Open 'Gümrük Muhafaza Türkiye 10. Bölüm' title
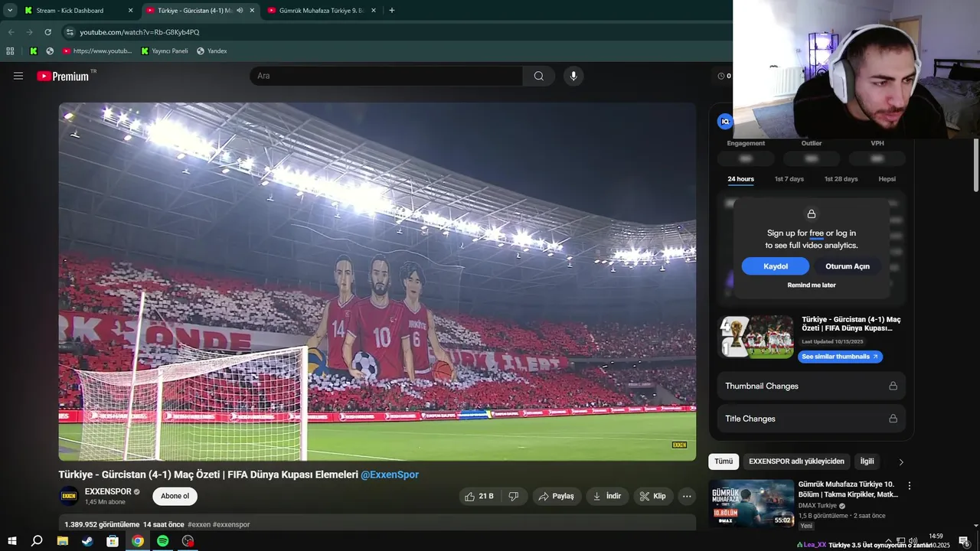The image size is (980, 551). [x=848, y=489]
